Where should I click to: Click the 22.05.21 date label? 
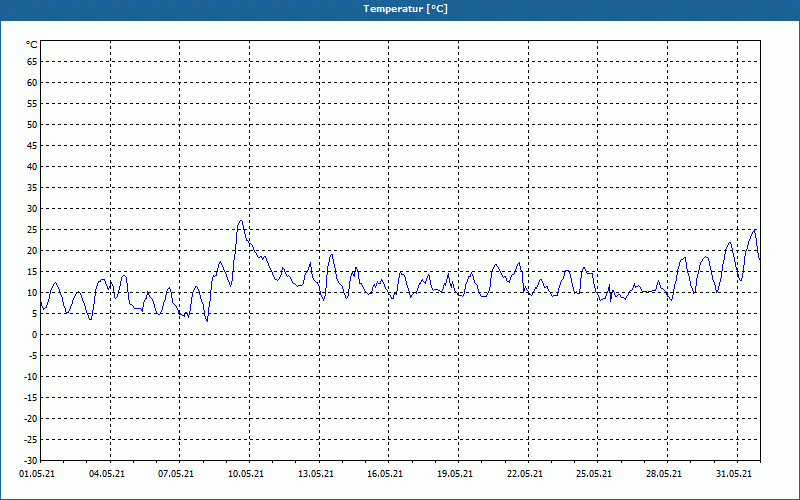525,474
